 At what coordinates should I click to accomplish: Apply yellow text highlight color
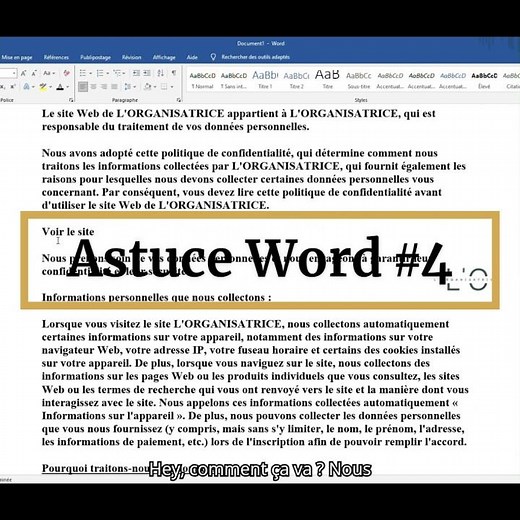tap(43, 87)
